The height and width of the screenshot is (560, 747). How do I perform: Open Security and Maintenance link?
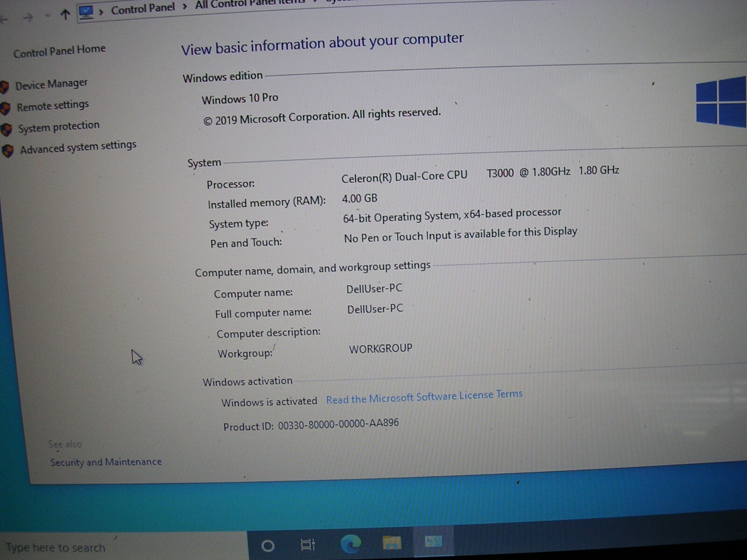pyautogui.click(x=106, y=462)
